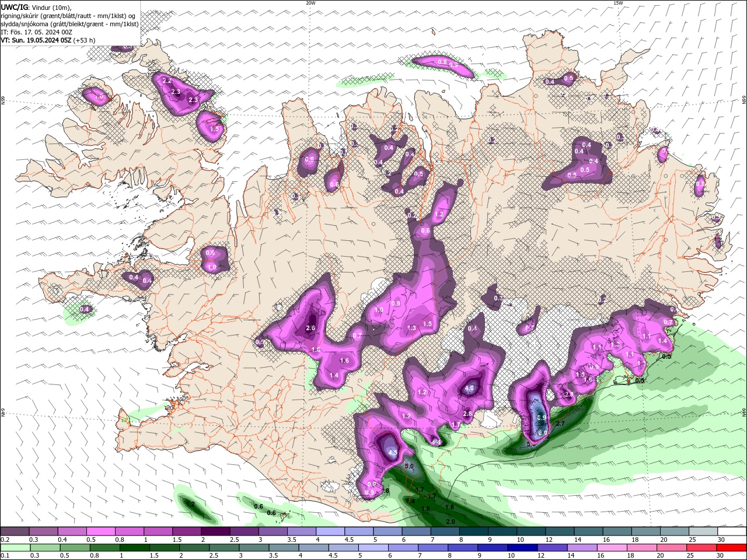The width and height of the screenshot is (747, 560).
Task: Click the 4.0 snowfall value on the map
Action: point(469,388)
